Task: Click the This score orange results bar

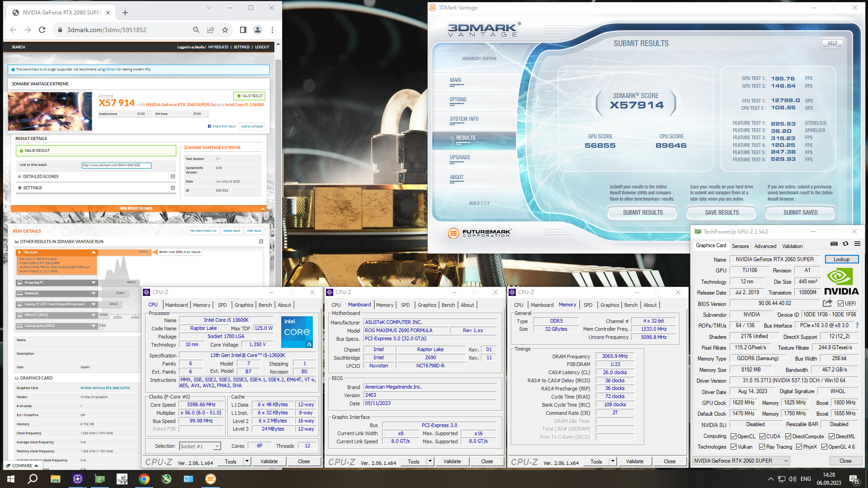Action: pyautogui.click(x=57, y=252)
